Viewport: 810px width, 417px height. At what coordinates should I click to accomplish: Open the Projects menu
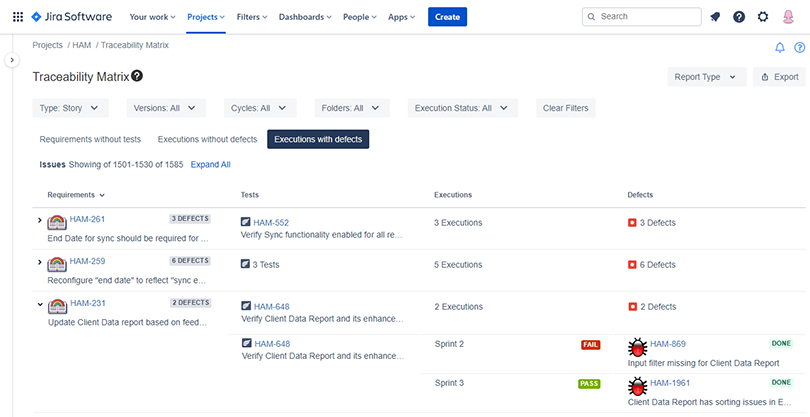(x=207, y=17)
